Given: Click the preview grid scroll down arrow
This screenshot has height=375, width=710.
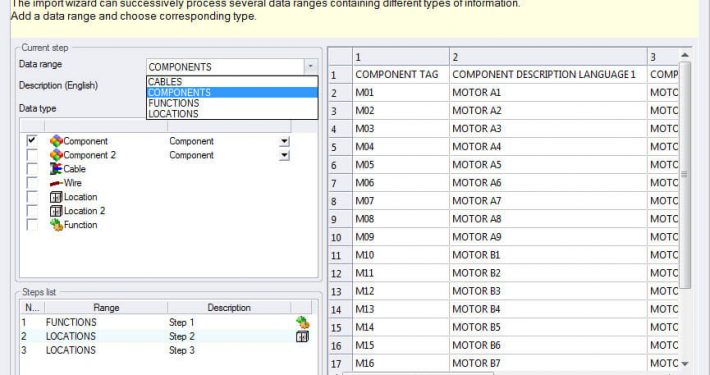Looking at the screenshot, I should coord(685,364).
